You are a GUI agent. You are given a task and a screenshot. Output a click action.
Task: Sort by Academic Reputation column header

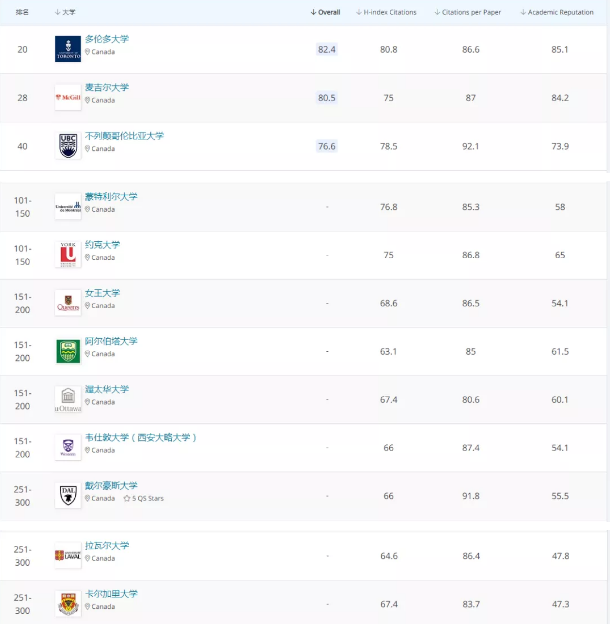[x=557, y=12]
